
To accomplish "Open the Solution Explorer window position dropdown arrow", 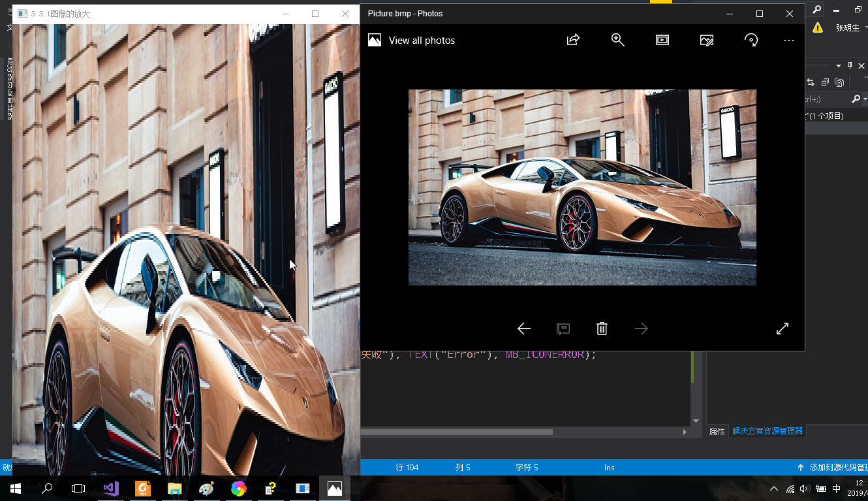I will click(x=839, y=65).
